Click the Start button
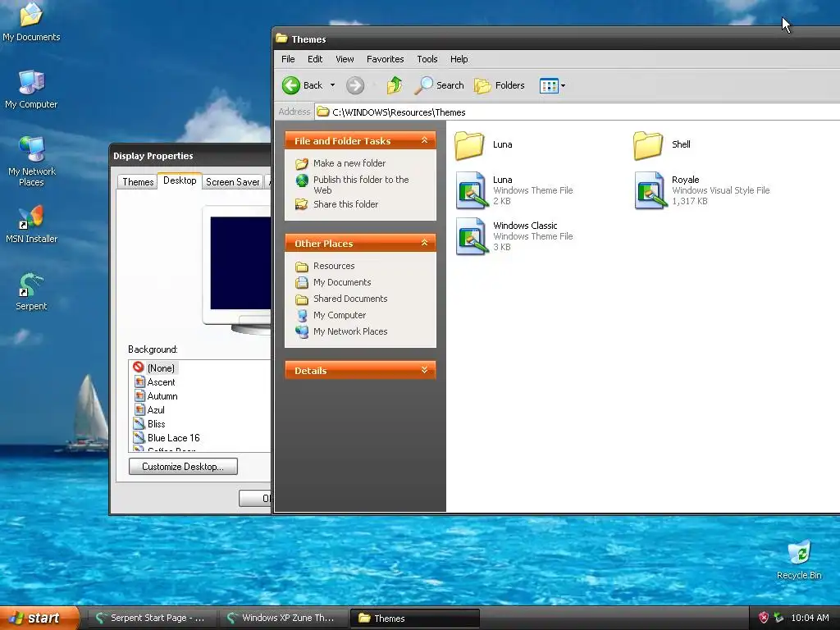Viewport: 840px width, 630px height. pos(39,618)
